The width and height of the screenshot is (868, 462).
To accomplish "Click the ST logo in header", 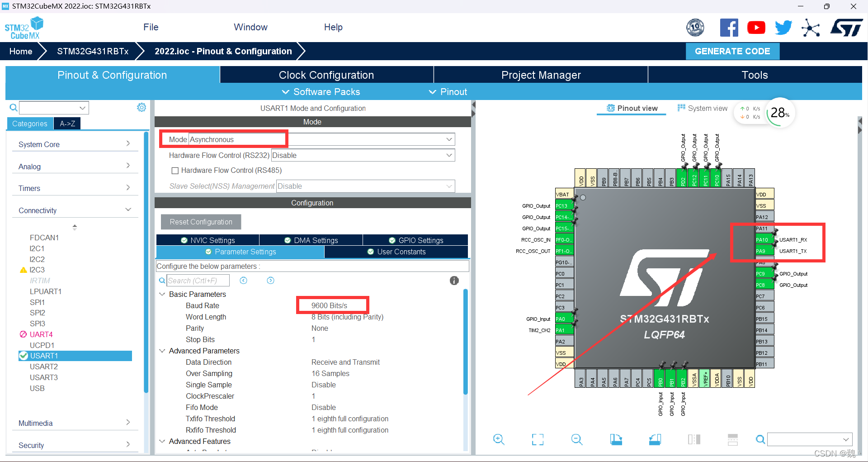I will click(846, 28).
